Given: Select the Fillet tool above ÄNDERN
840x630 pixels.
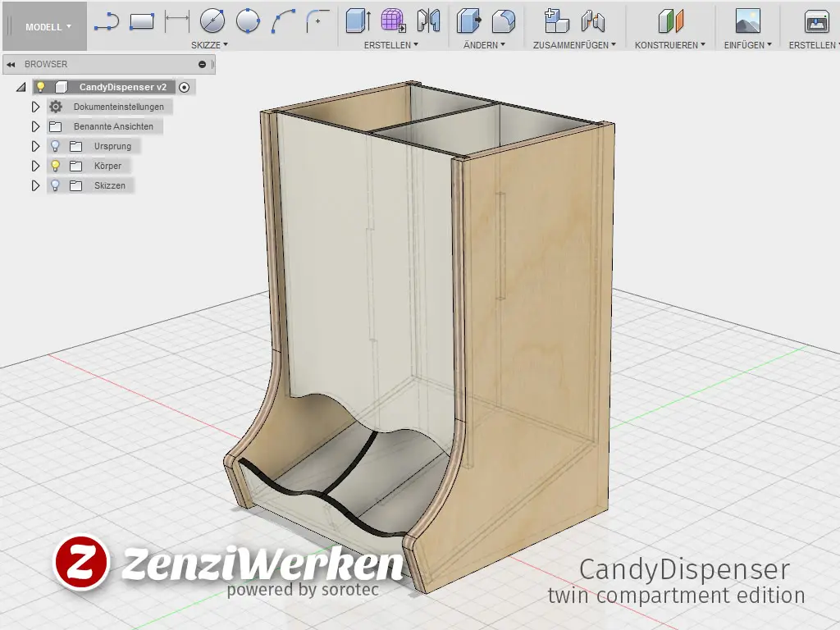Looking at the screenshot, I should pyautogui.click(x=504, y=21).
